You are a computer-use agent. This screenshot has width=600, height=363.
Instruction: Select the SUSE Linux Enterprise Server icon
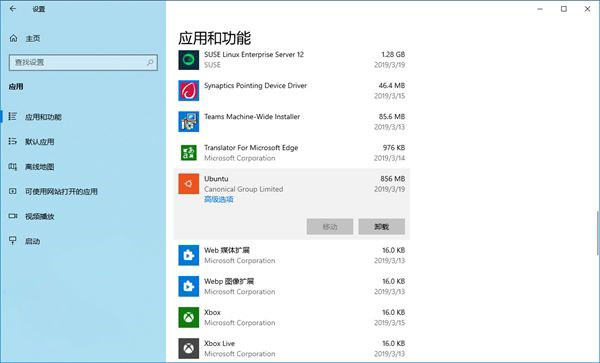189,60
